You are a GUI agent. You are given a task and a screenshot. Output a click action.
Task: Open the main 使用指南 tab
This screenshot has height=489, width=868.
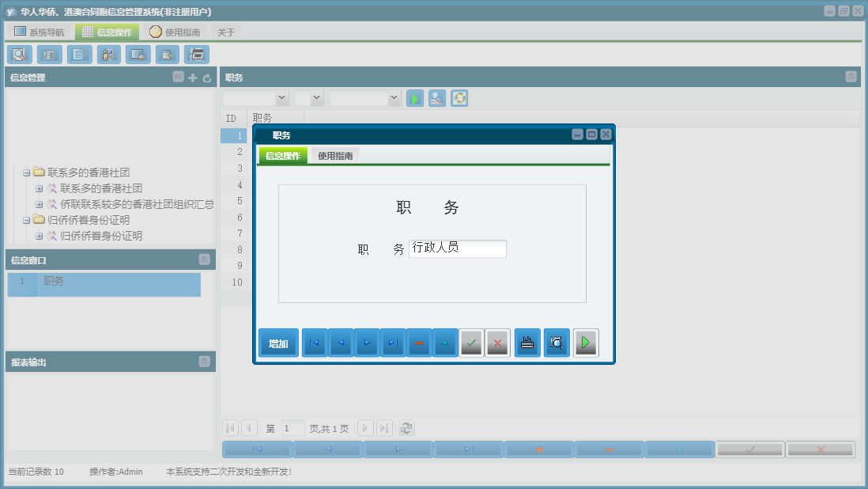point(175,32)
